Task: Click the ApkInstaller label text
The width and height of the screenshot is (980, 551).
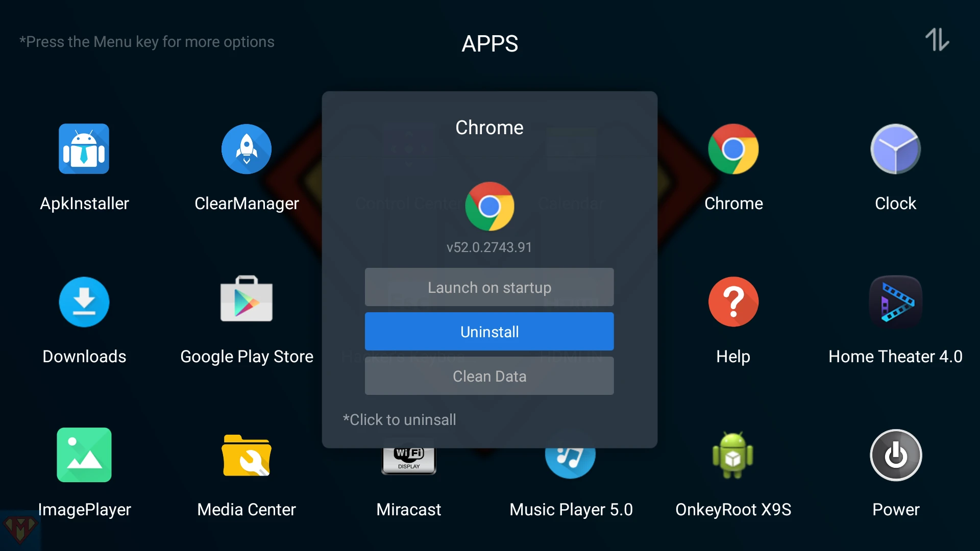Action: pos(84,204)
